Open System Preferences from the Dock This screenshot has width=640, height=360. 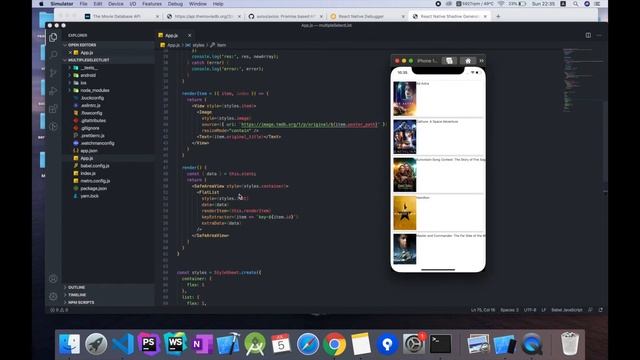coord(414,344)
